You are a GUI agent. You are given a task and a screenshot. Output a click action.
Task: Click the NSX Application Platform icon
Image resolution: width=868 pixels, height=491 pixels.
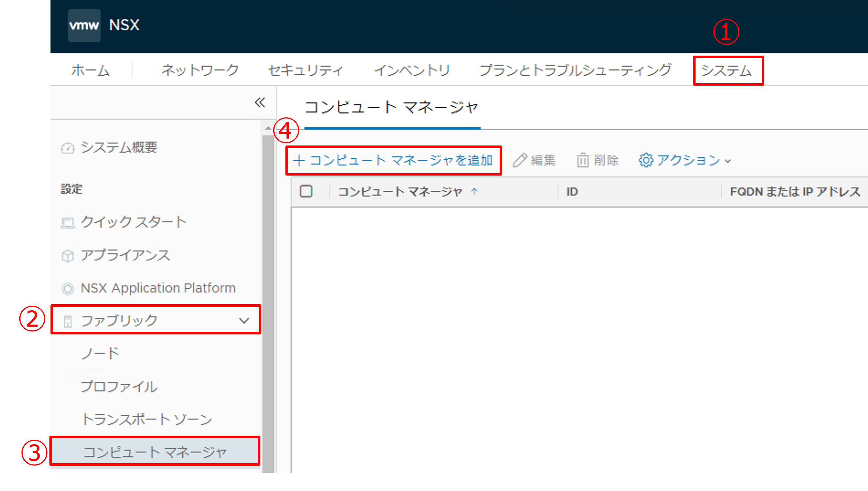click(x=68, y=289)
